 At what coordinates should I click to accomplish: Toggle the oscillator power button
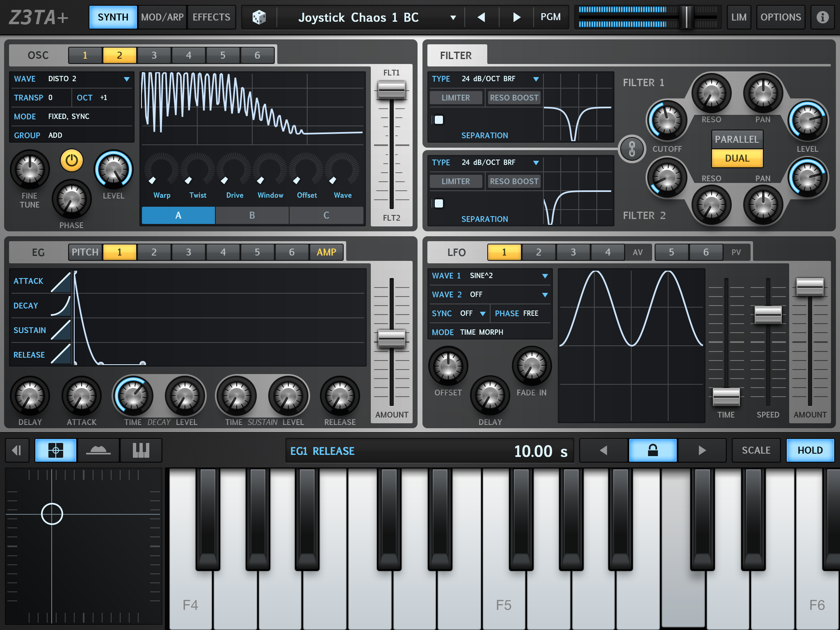point(72,160)
